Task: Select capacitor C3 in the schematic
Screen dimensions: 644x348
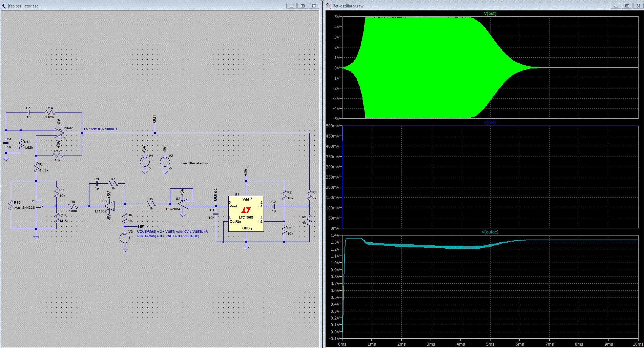Action: [97, 184]
